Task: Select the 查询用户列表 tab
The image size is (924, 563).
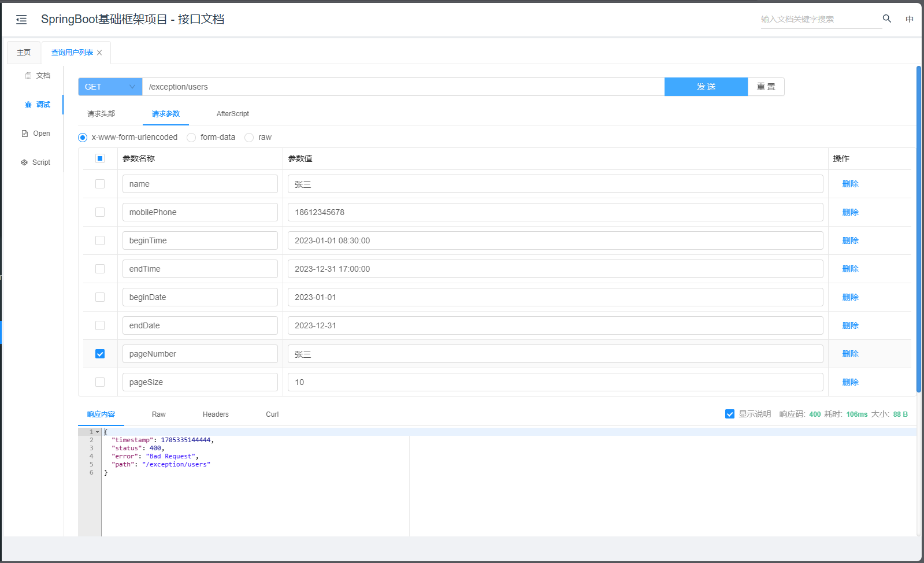Action: (x=72, y=53)
